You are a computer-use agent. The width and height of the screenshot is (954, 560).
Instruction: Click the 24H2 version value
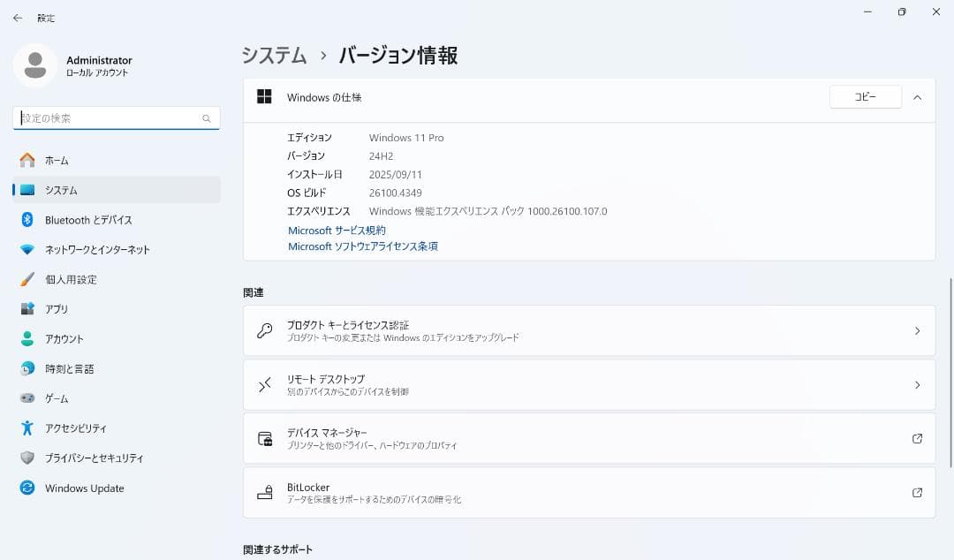(381, 155)
